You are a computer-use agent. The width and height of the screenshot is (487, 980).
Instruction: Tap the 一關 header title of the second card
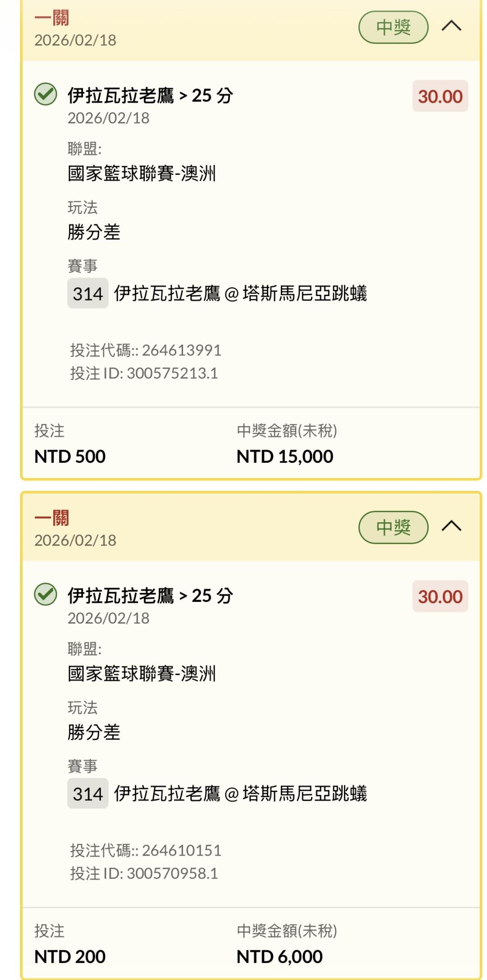tap(52, 518)
